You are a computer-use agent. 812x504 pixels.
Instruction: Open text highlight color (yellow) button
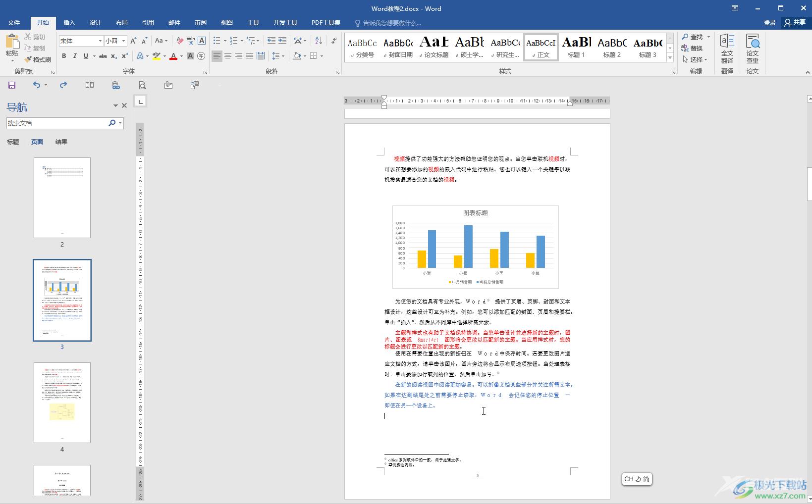(157, 56)
